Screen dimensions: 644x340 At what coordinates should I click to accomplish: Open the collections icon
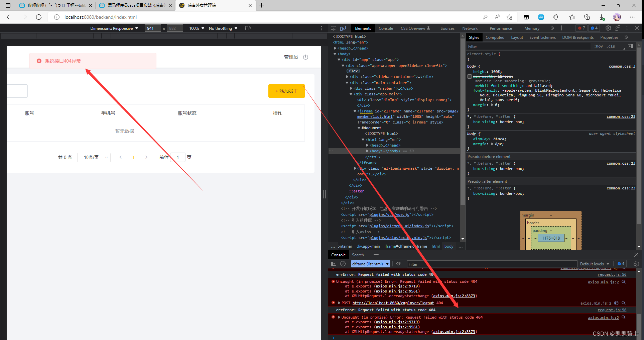(x=587, y=17)
